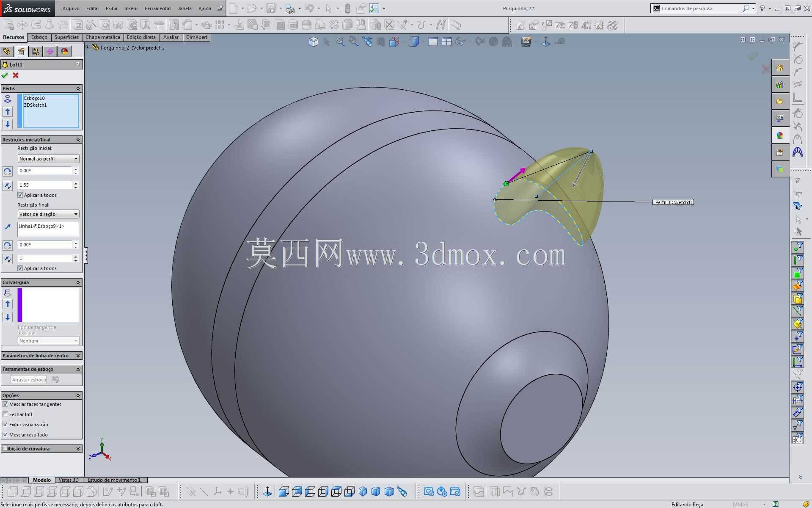Expand Parâmetros de linha de centro section

[78, 356]
